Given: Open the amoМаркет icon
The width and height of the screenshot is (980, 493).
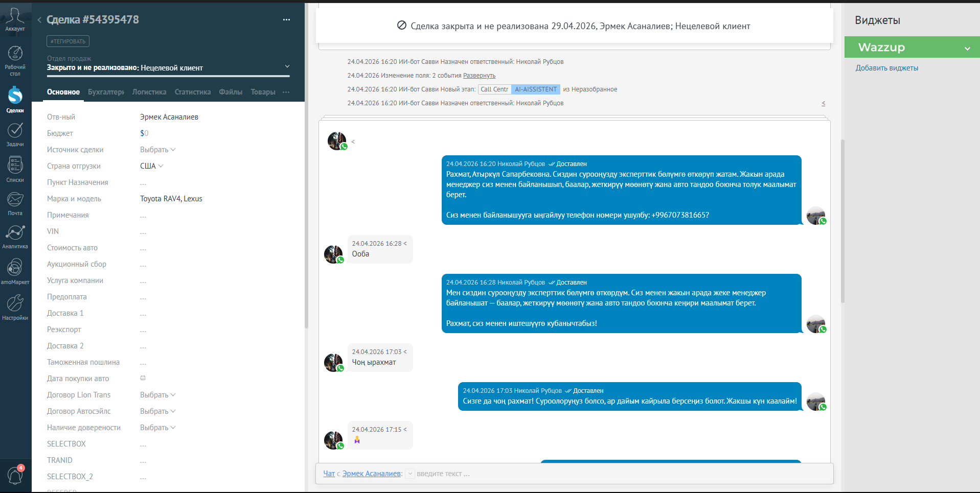Looking at the screenshot, I should [15, 267].
